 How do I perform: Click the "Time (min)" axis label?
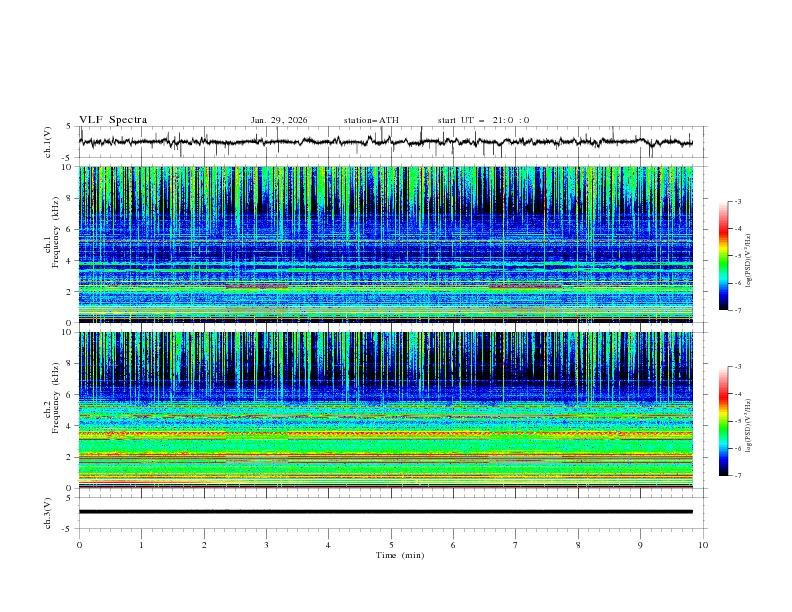[400, 555]
